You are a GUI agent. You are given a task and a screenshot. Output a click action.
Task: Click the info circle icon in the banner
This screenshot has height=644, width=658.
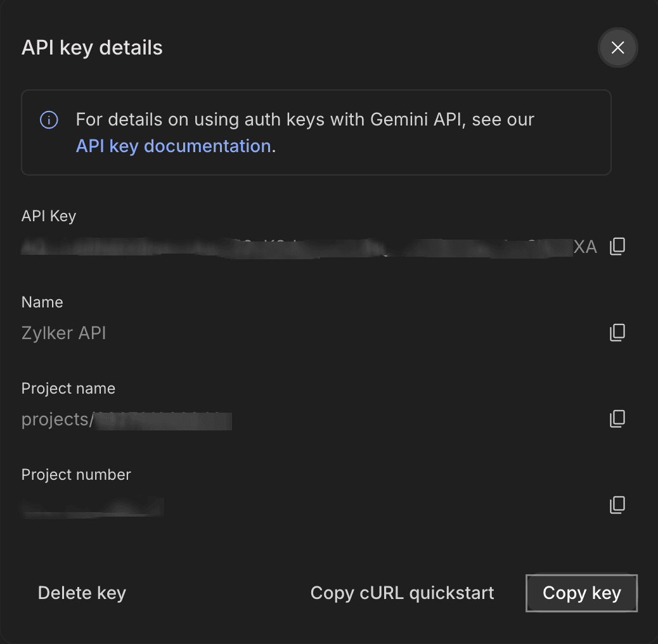tap(49, 120)
